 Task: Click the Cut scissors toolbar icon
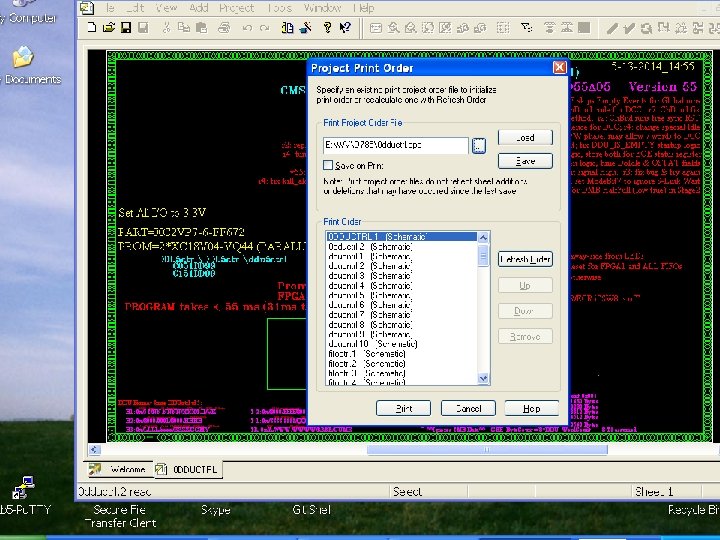tap(166, 28)
